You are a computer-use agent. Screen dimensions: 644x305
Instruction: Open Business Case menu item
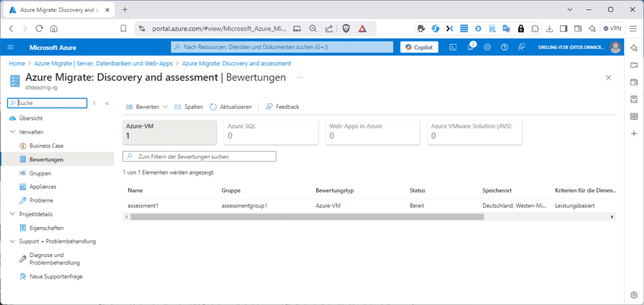[47, 146]
